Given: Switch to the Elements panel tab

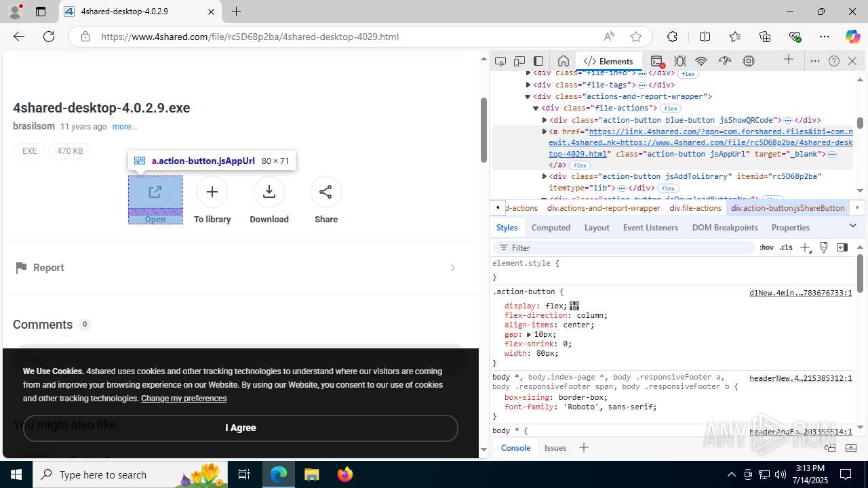Looking at the screenshot, I should point(608,61).
